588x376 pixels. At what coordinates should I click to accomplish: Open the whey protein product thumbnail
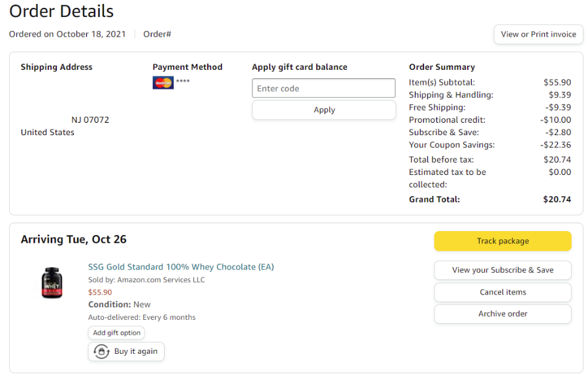[52, 283]
